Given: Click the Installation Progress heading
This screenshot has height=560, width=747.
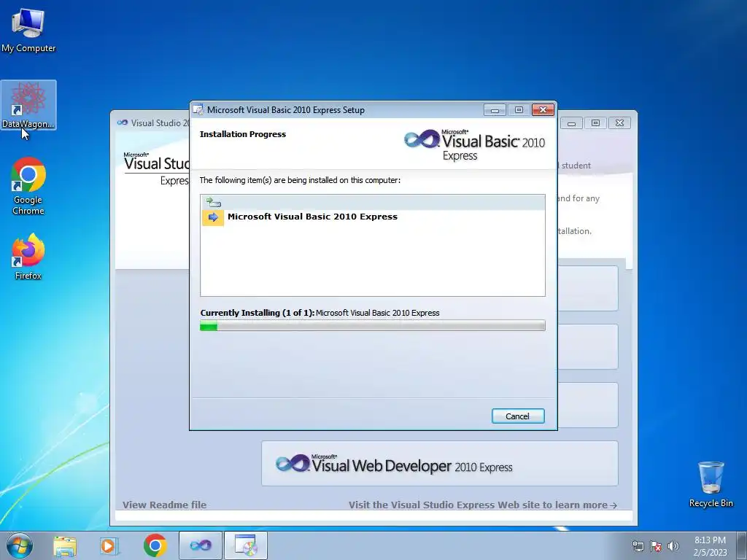Looking at the screenshot, I should (x=243, y=134).
